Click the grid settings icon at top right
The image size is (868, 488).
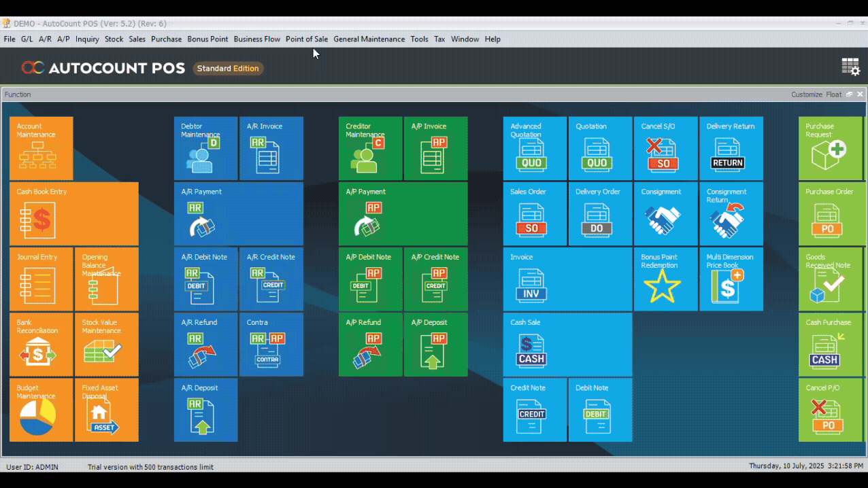[x=850, y=67]
